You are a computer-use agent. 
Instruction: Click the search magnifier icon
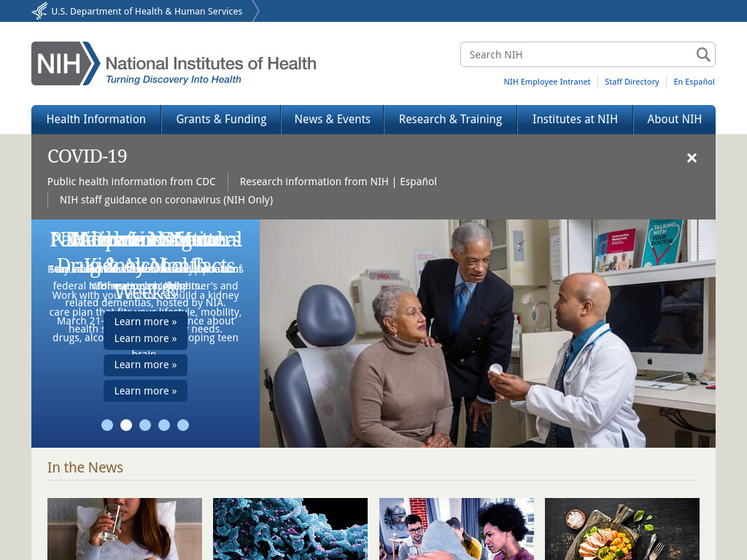click(703, 54)
